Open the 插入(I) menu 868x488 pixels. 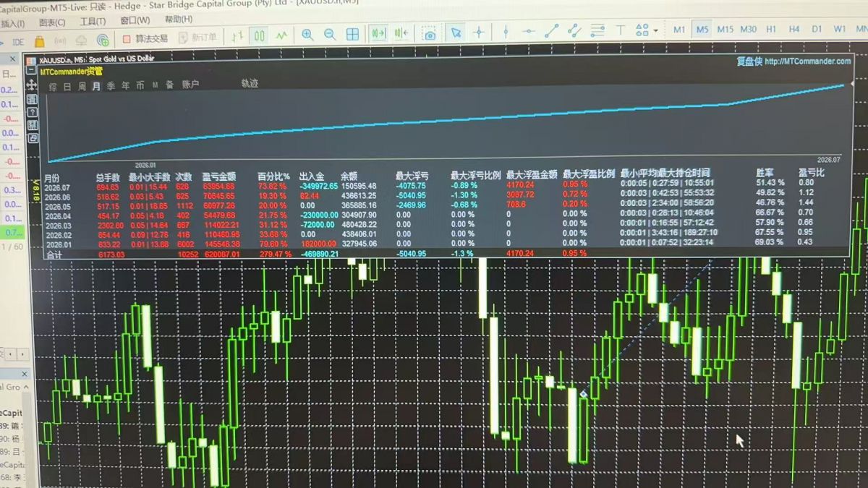12,23
